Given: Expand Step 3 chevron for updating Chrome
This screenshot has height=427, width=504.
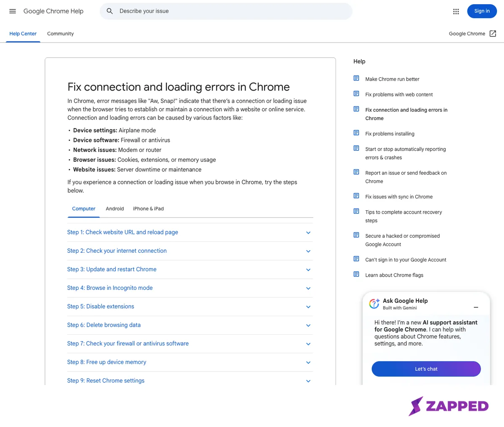Looking at the screenshot, I should 308,270.
